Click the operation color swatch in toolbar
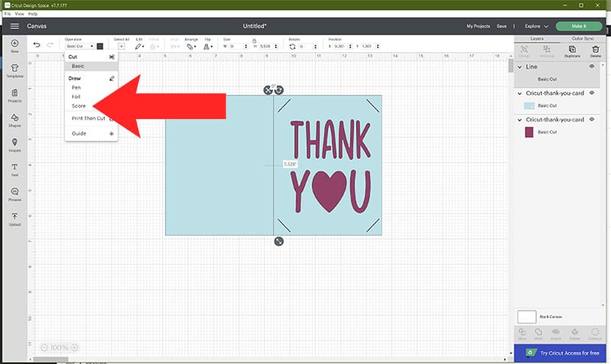611x364 pixels. [100, 47]
